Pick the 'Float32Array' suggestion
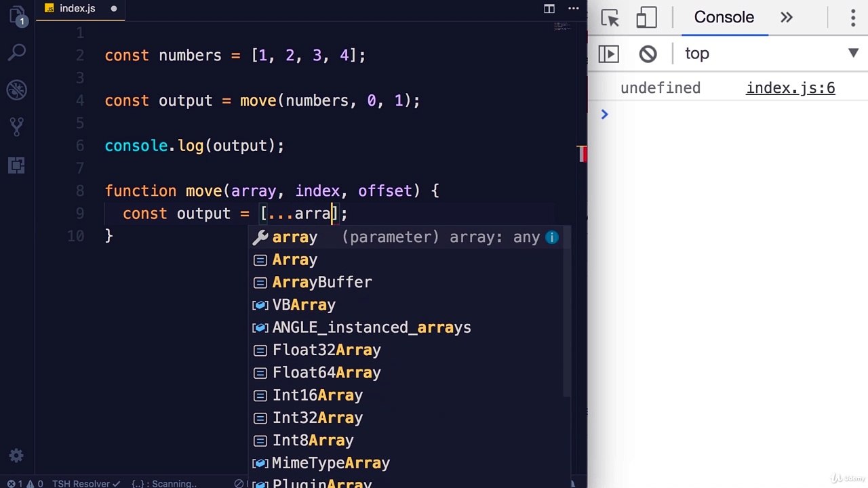The width and height of the screenshot is (868, 488). click(405, 350)
